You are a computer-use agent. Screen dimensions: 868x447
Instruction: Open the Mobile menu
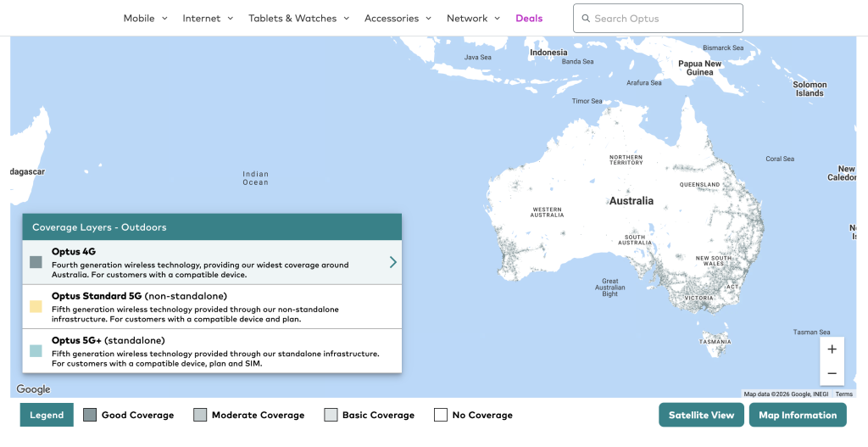pos(139,19)
